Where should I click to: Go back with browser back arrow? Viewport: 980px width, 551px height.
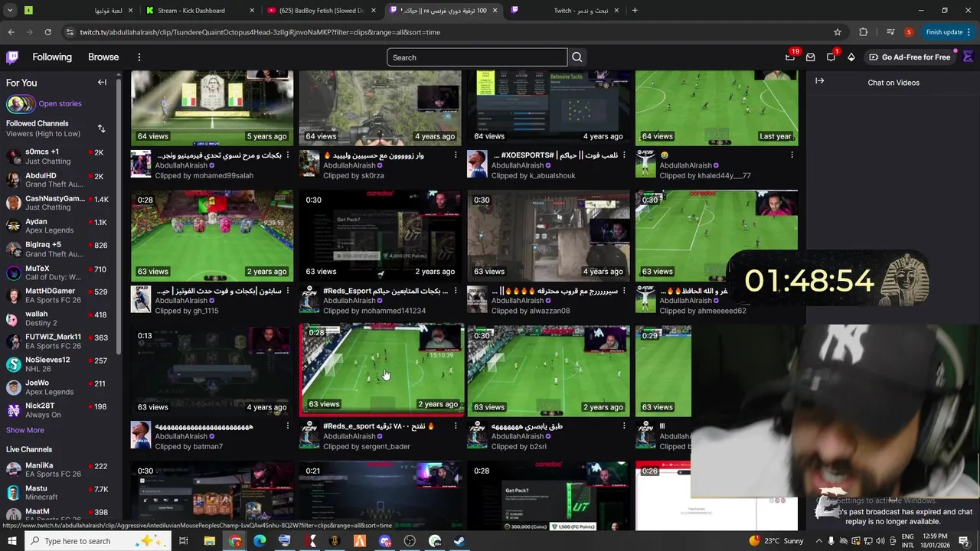click(x=11, y=32)
